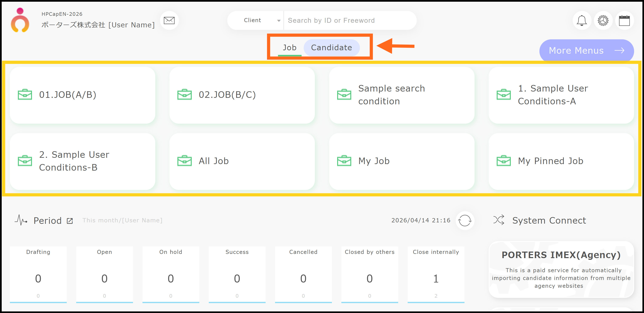Image resolution: width=644 pixels, height=313 pixels.
Task: Open the All Job card
Action: click(x=242, y=161)
